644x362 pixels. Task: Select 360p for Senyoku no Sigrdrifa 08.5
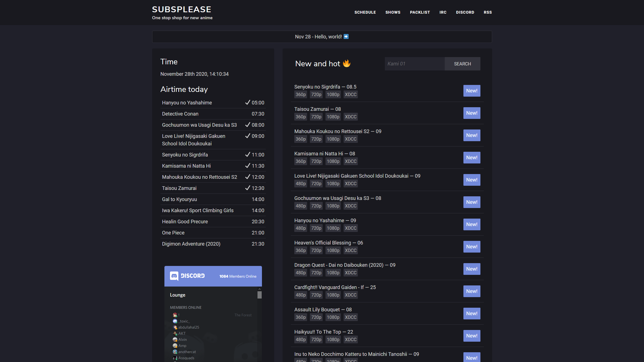[x=301, y=94]
